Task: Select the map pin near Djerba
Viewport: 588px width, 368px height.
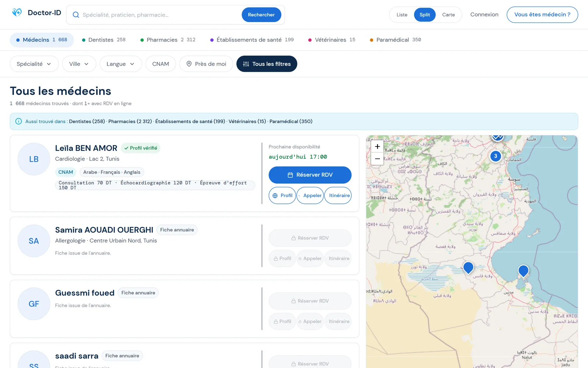Action: click(x=523, y=271)
